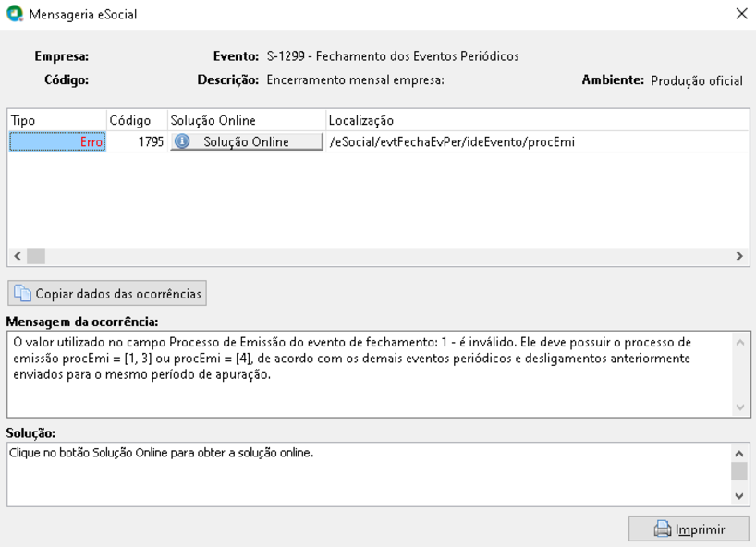
Task: Open Solução Online for error 1795
Action: click(247, 141)
